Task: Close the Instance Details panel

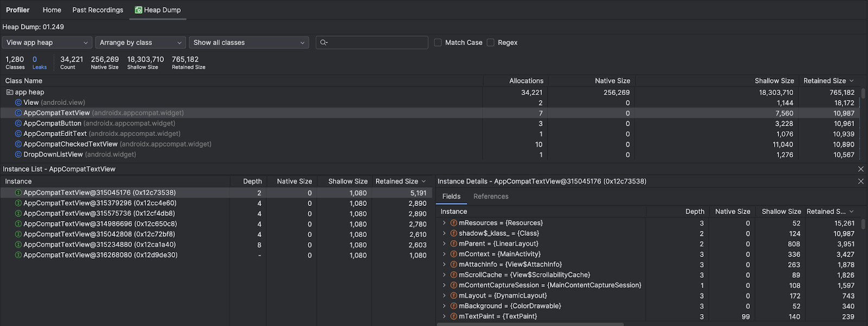Action: pos(860,181)
